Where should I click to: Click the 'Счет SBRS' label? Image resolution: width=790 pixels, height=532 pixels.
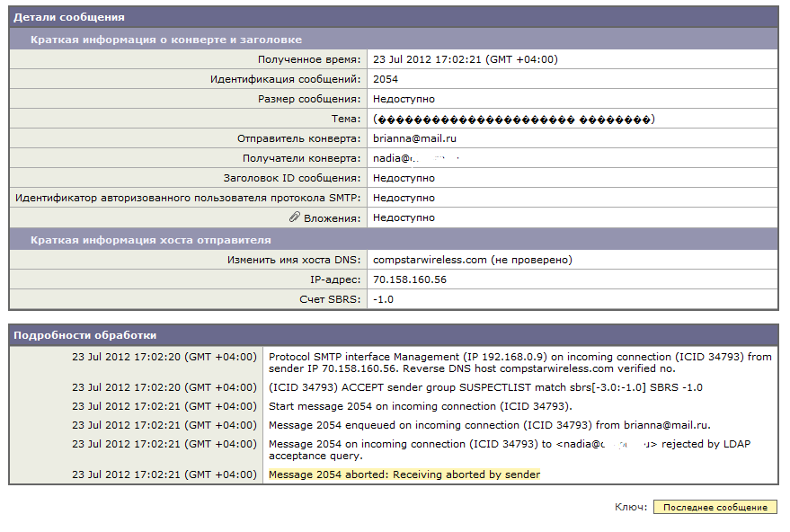[330, 299]
